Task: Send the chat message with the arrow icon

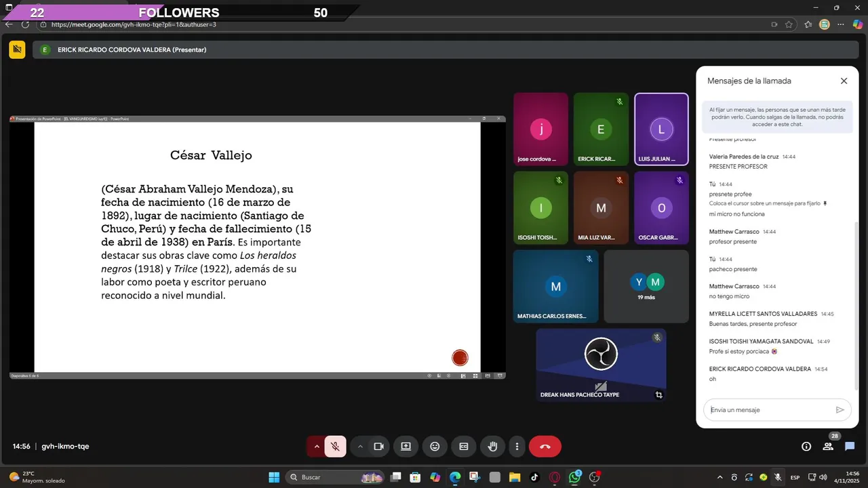Action: (x=840, y=409)
